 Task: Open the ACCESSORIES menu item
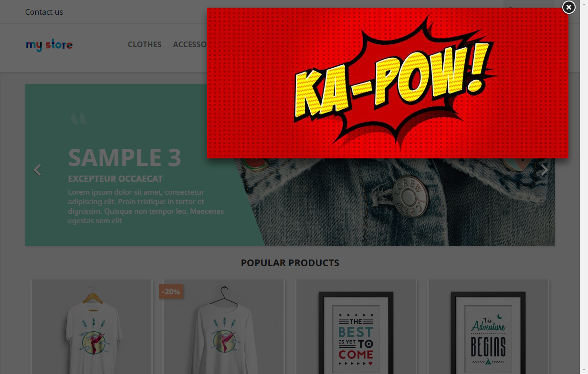click(x=190, y=44)
